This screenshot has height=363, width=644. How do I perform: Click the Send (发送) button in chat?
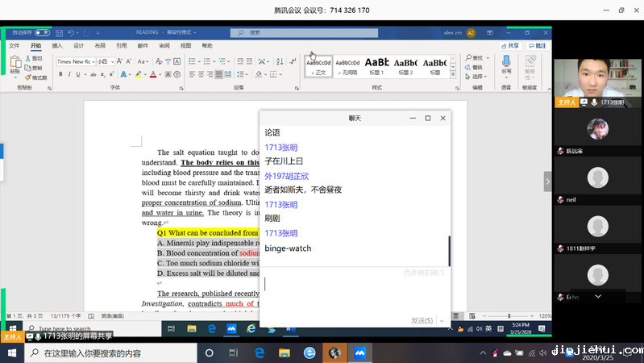point(422,320)
